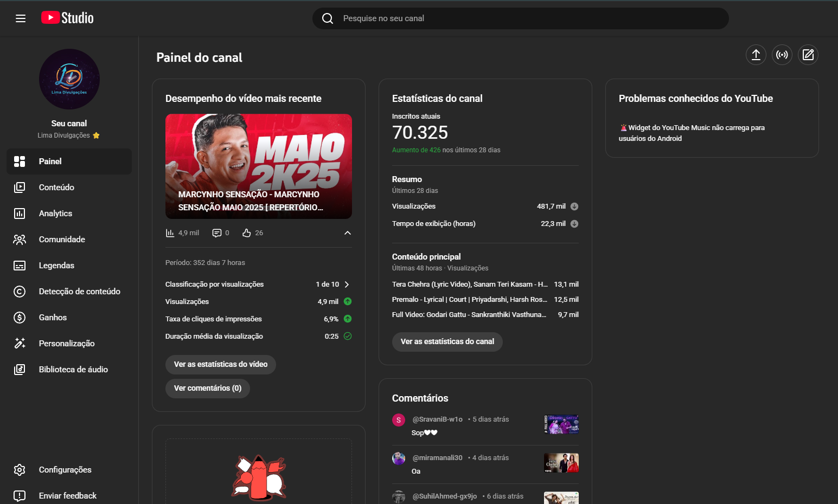This screenshot has height=504, width=838.
Task: Collapse the latest video performance details
Action: click(348, 233)
